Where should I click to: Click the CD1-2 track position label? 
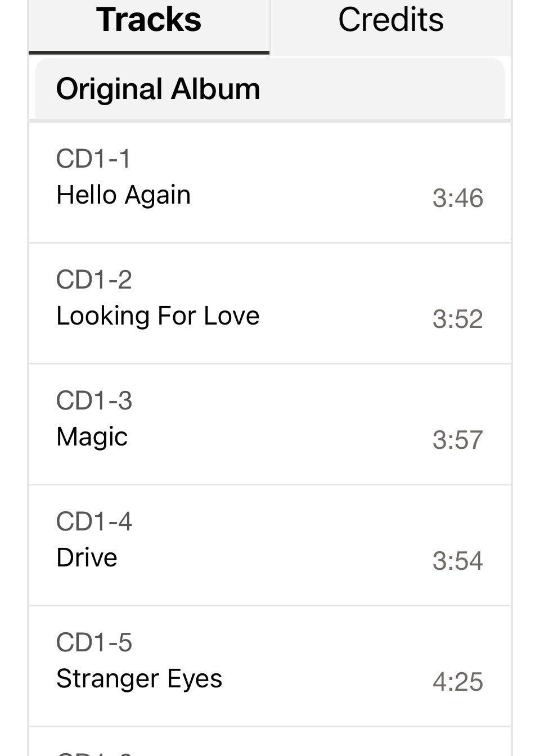pos(94,280)
